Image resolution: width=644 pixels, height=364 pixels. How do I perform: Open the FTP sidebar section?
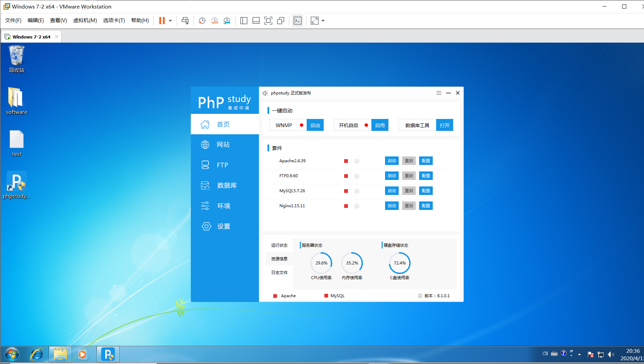tap(225, 165)
